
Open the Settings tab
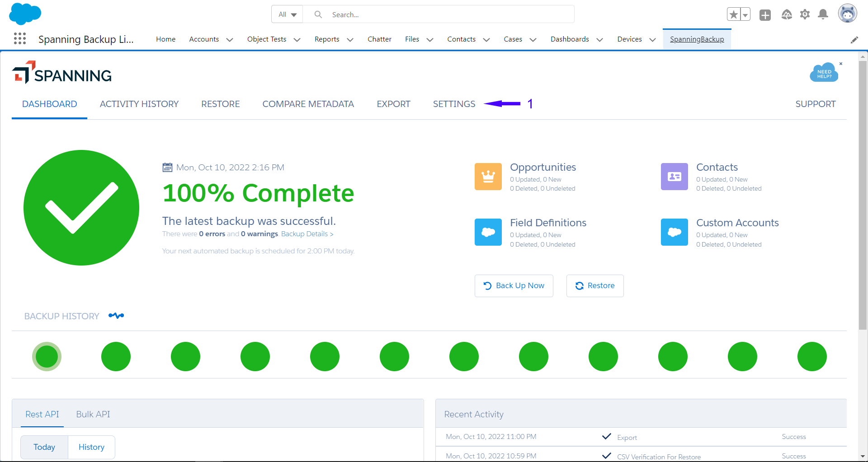coord(454,104)
